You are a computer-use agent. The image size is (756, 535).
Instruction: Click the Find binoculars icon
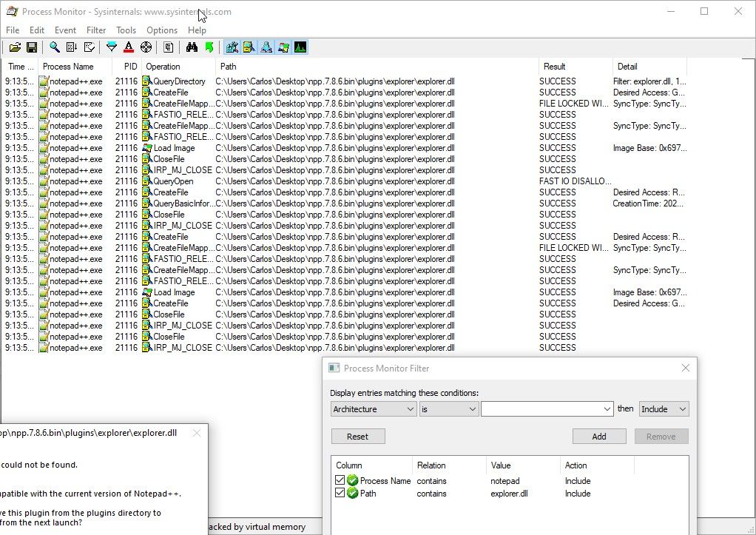tap(192, 47)
